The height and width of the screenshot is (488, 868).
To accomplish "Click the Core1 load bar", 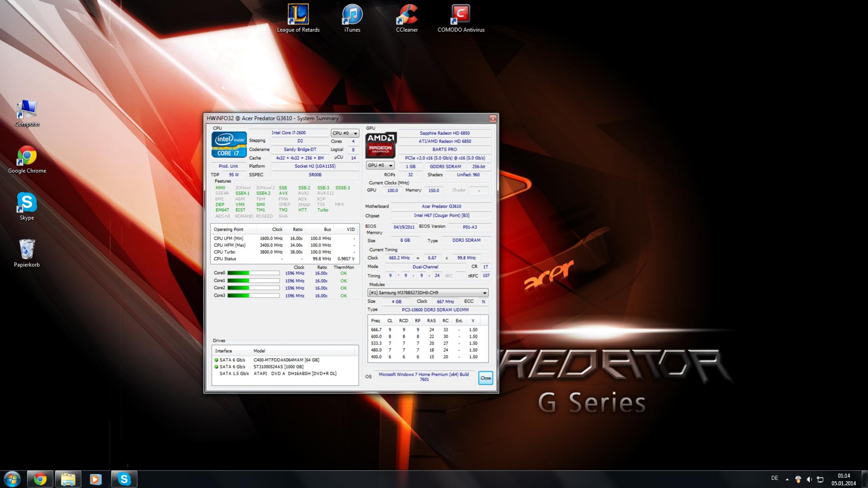I will tap(253, 281).
